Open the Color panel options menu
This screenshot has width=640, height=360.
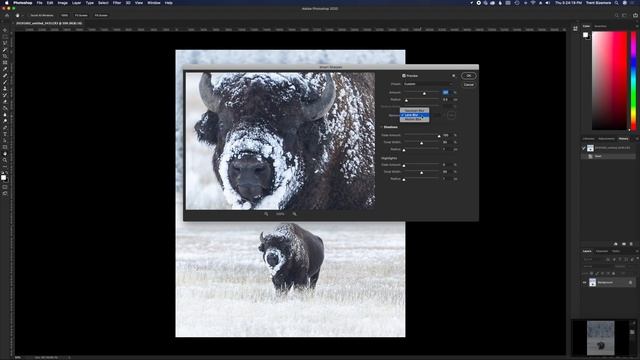(637, 26)
